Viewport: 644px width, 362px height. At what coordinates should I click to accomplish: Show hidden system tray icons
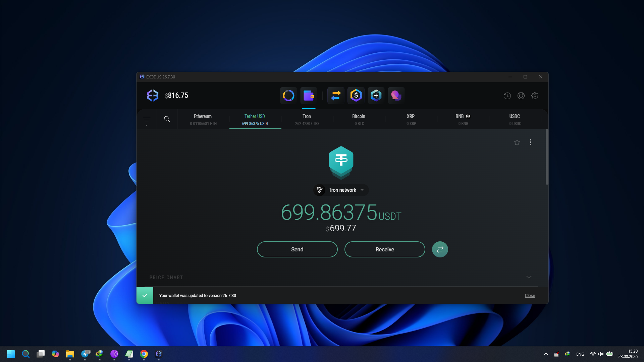(546, 354)
